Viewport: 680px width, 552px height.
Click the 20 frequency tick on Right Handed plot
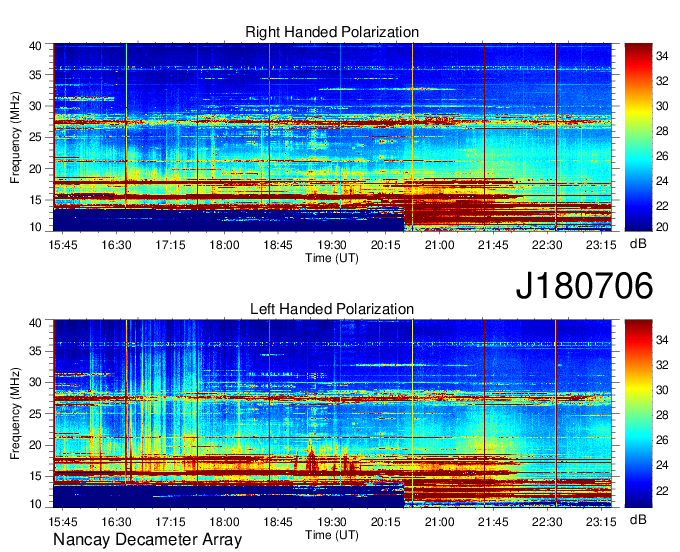coord(35,169)
